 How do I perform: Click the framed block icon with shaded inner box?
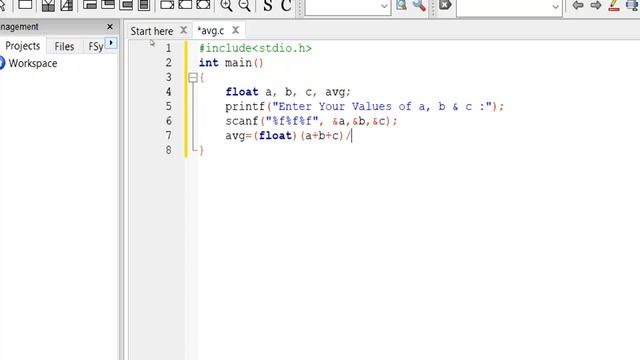point(126,5)
